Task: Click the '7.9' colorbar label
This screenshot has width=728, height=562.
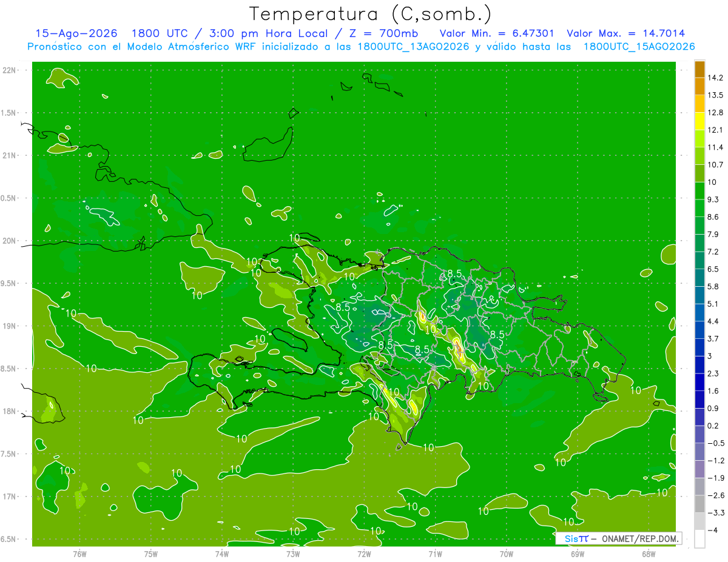Action: 713,235
